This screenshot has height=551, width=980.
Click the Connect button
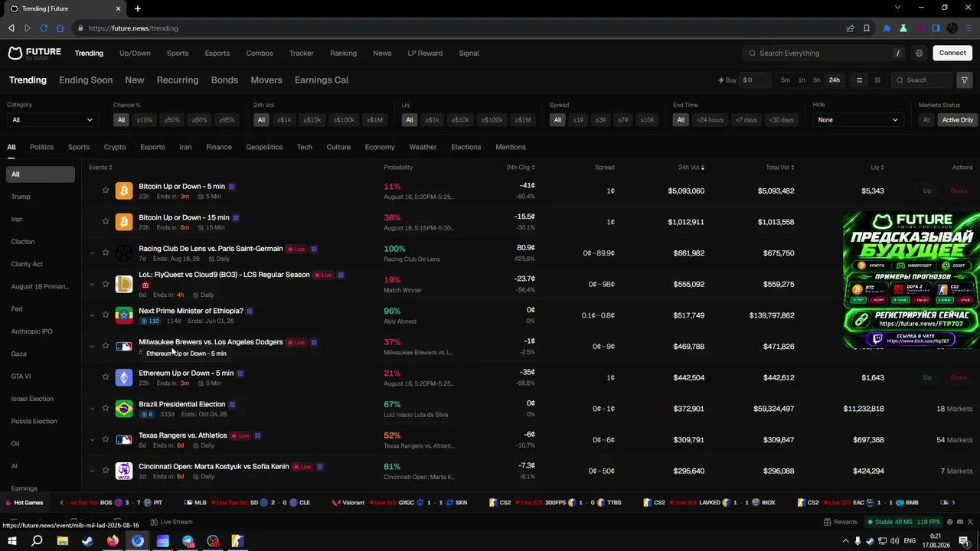click(952, 54)
